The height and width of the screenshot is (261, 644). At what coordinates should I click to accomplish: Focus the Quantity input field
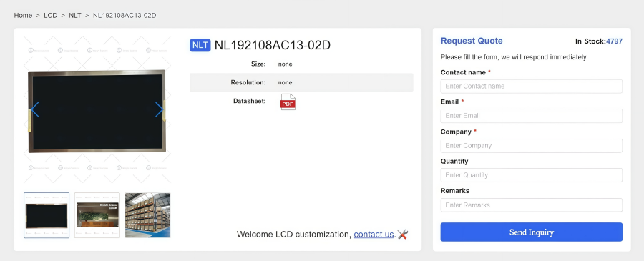click(532, 175)
